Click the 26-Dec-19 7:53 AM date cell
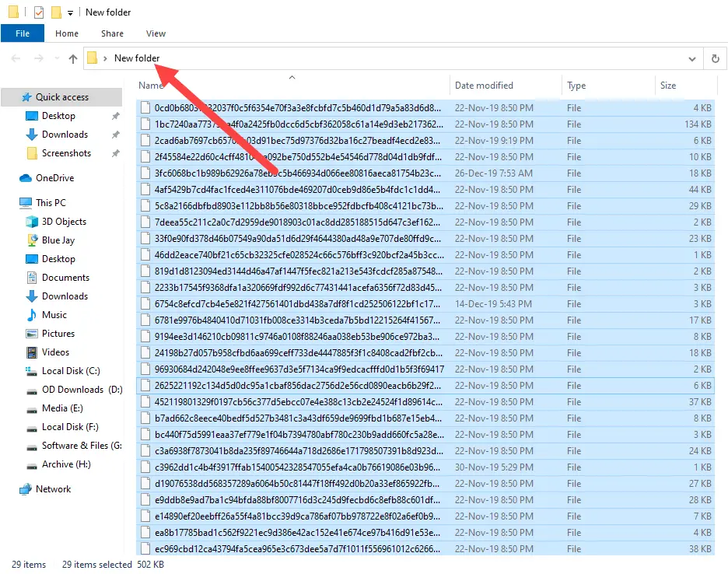This screenshot has height=574, width=728. (x=494, y=173)
